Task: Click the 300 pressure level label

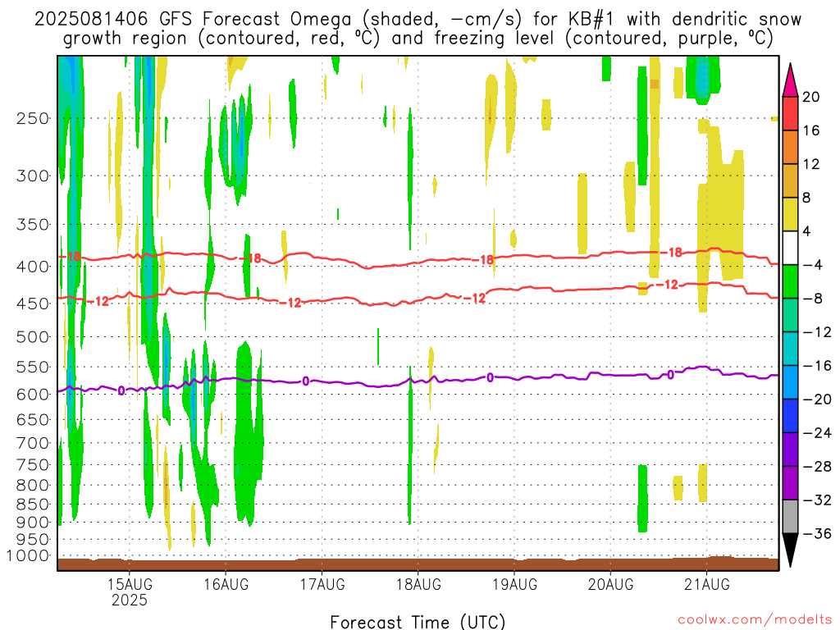Action: [33, 176]
